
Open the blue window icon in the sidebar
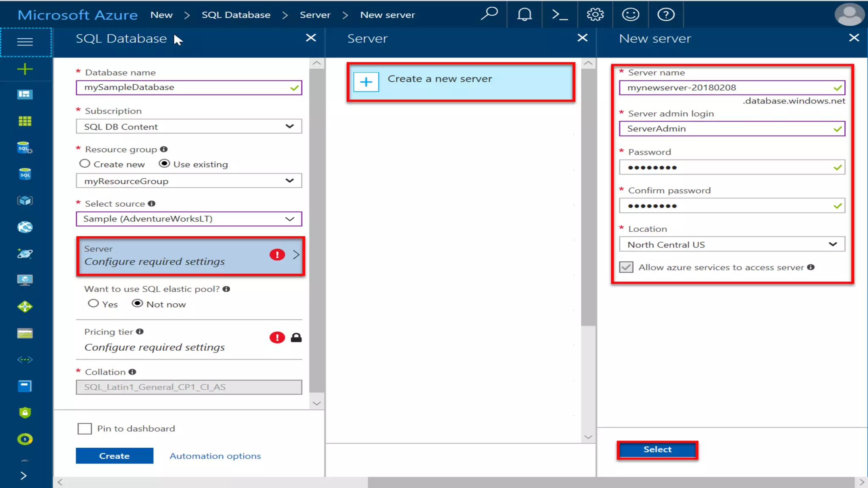click(x=25, y=386)
